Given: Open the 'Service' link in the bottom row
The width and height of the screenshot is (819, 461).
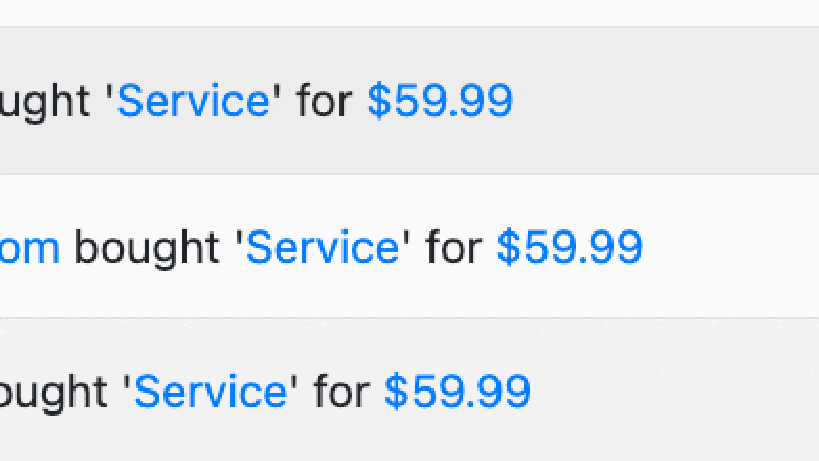Looking at the screenshot, I should click(210, 392).
